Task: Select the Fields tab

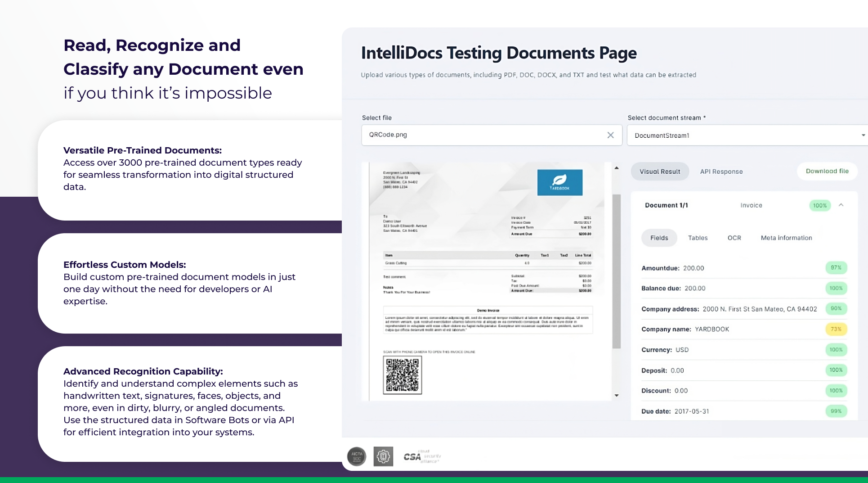Action: [659, 238]
